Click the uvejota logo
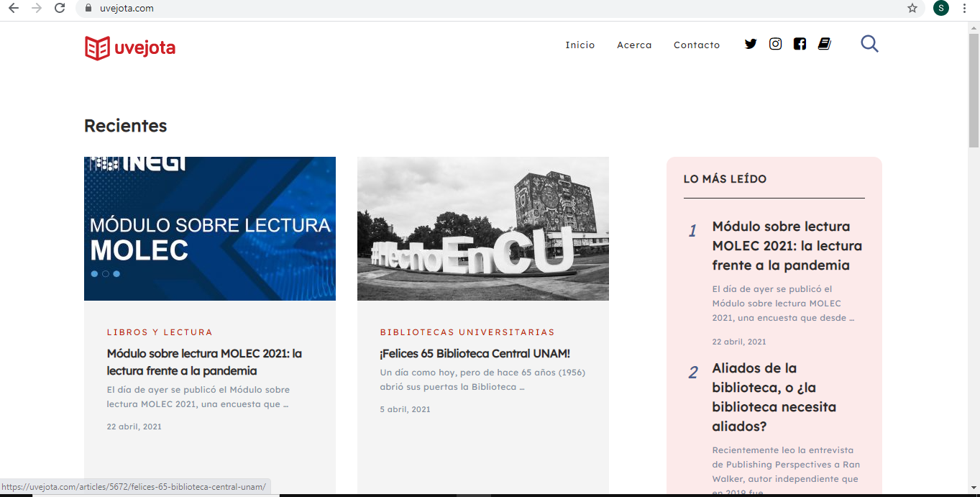This screenshot has width=980, height=497. pyautogui.click(x=130, y=48)
